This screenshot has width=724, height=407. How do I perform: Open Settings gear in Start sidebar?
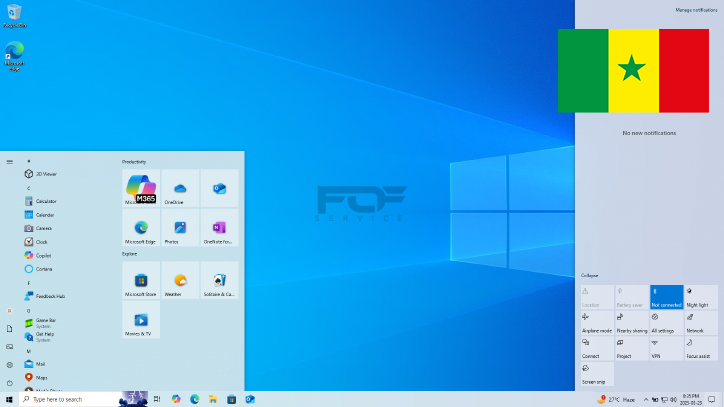click(10, 365)
